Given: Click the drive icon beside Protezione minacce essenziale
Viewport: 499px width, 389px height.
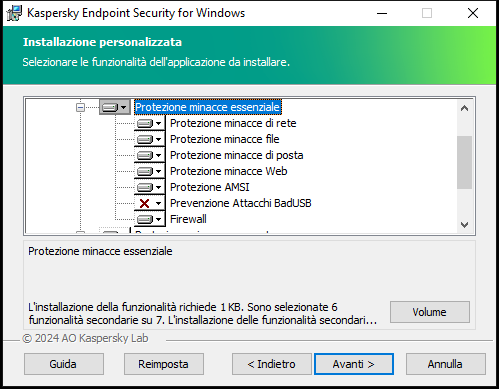Looking at the screenshot, I should 110,107.
